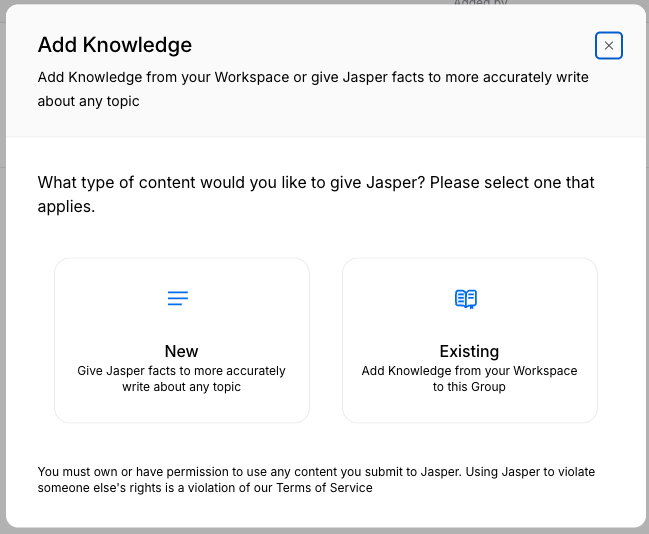The width and height of the screenshot is (649, 534).
Task: Select the Existing knowledge card
Action: (x=469, y=340)
